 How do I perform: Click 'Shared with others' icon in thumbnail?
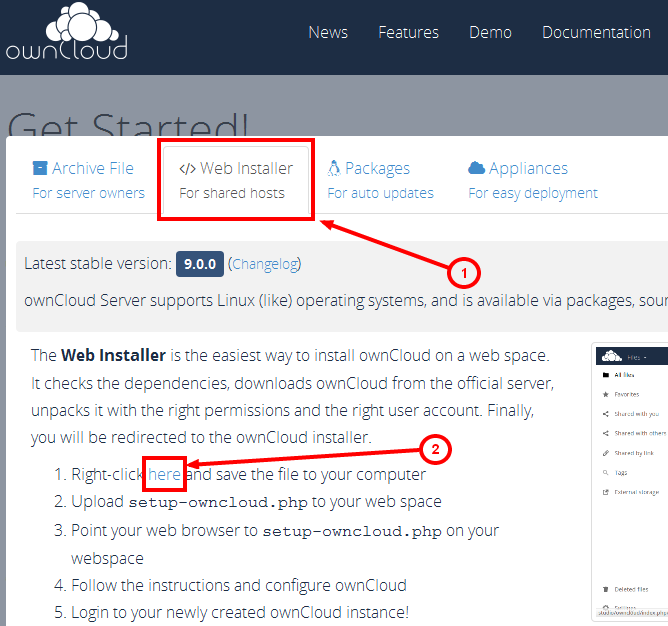[x=606, y=433]
